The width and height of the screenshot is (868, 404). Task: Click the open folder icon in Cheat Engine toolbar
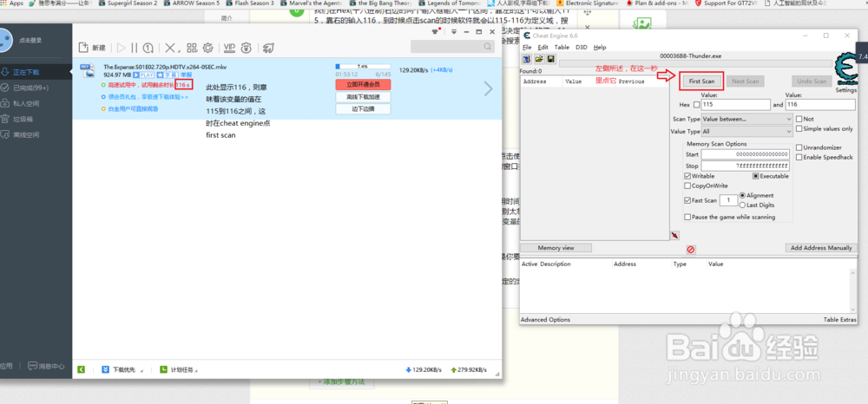click(539, 59)
